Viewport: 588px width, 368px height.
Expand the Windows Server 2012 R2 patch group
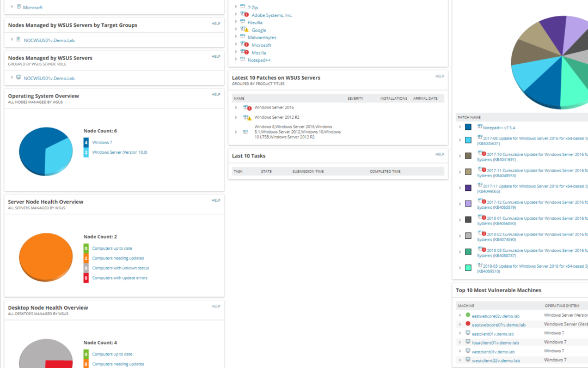coord(236,118)
